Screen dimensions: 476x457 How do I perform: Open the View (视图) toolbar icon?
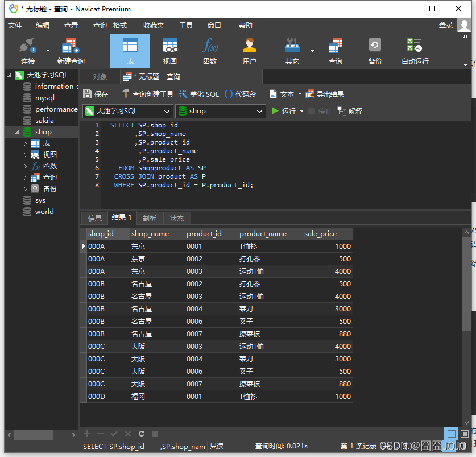tap(170, 51)
